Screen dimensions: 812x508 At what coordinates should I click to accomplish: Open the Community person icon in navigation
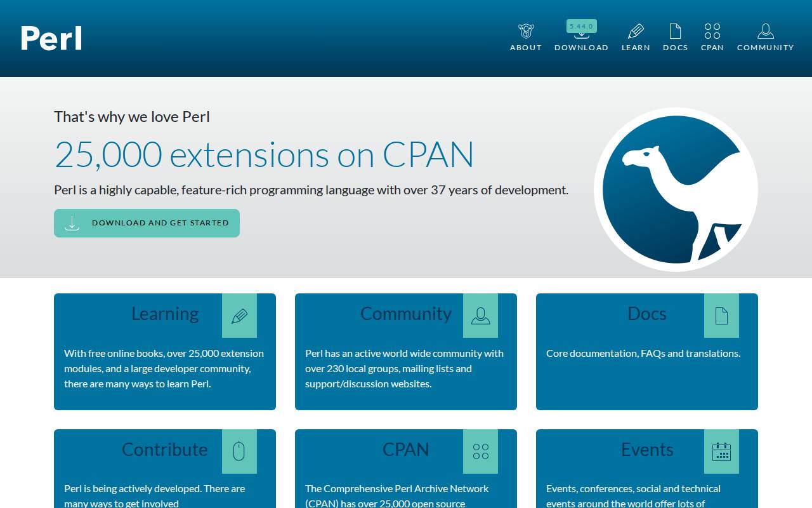point(766,31)
